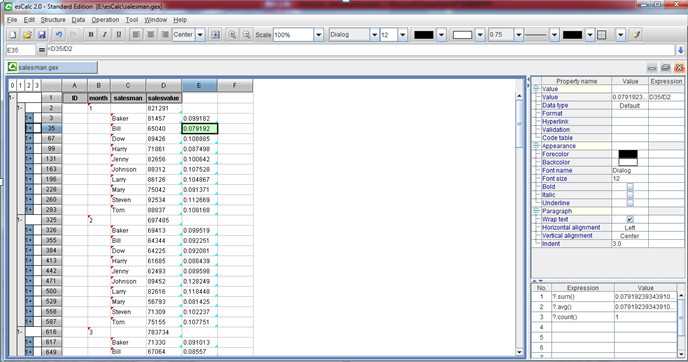688x362 pixels.
Task: Click the align left toolbar icon
Action: coord(136,35)
